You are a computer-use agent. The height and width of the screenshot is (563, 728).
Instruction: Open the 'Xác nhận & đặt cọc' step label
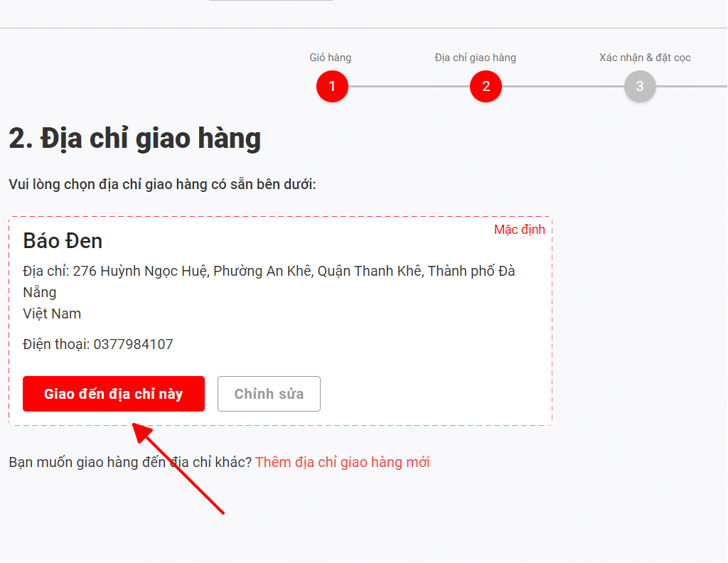[x=644, y=58]
